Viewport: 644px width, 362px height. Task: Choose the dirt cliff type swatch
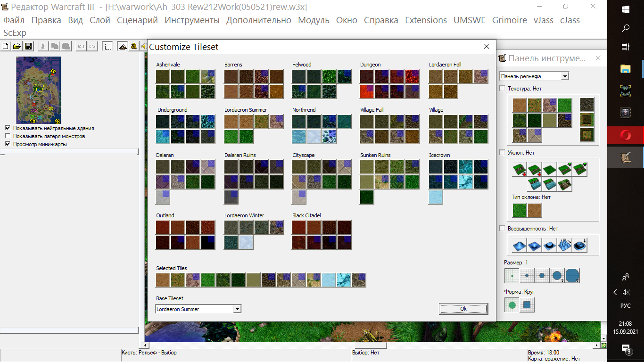point(534,210)
